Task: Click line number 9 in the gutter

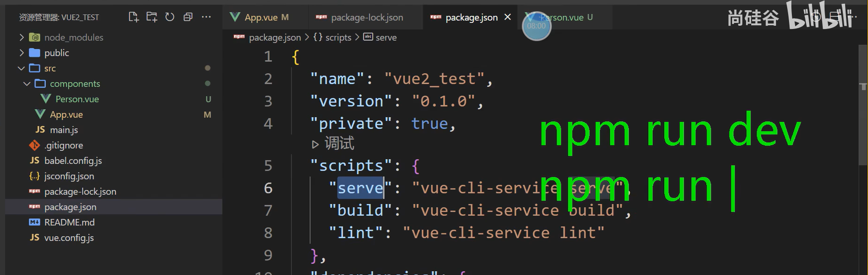Action: tap(268, 255)
